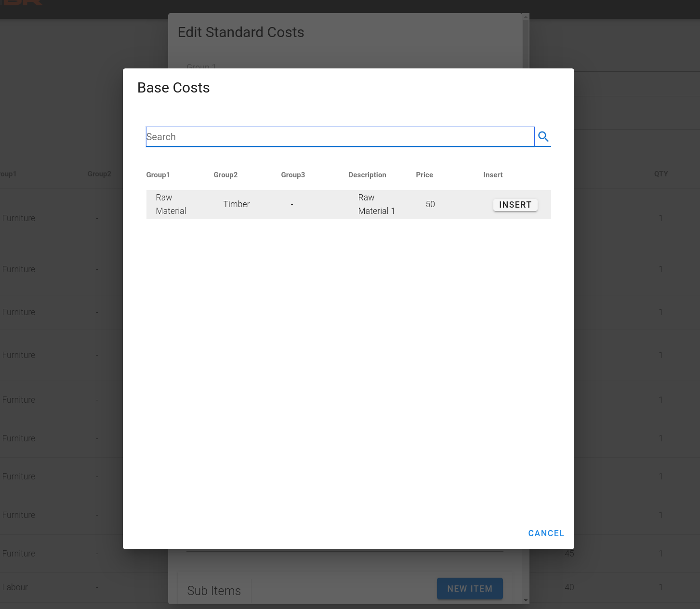Viewport: 700px width, 609px height.
Task: Click the price value 50
Action: point(430,204)
